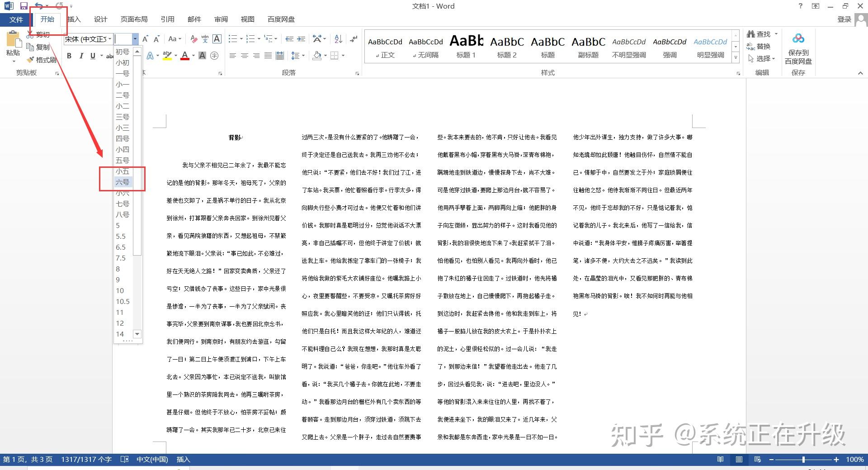Click the Show/Hide paragraph marks icon
The image size is (868, 470).
pyautogui.click(x=354, y=39)
